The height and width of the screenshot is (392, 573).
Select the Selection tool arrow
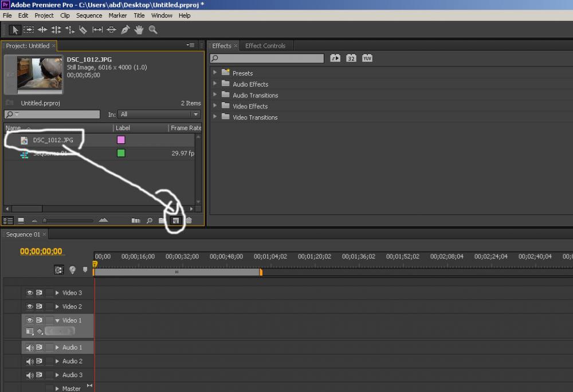tap(15, 30)
